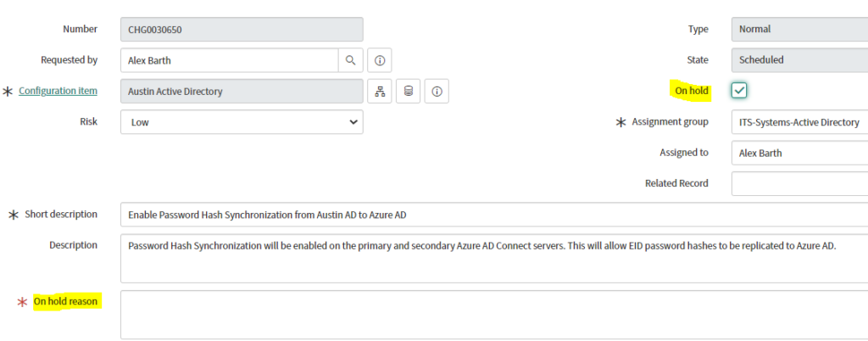This screenshot has height=341, width=868.
Task: Show info for the Configuration item record
Action: pyautogui.click(x=437, y=92)
